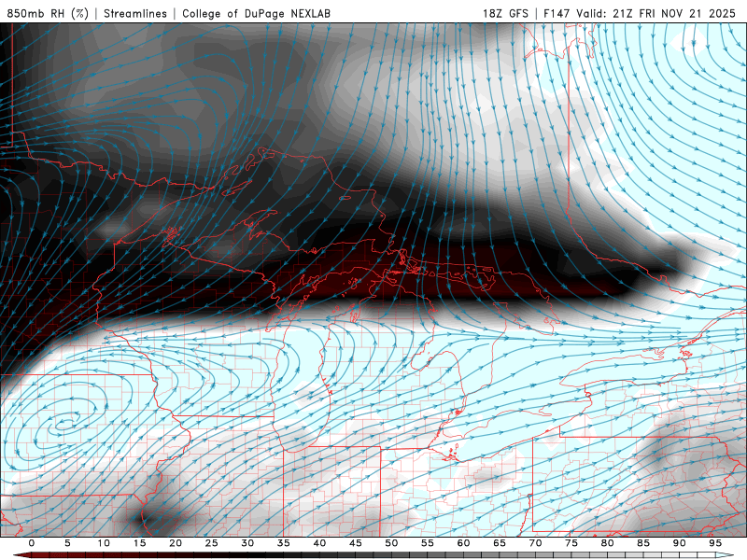Select the "20" color scale label
This screenshot has height=560, width=747.
pos(176,543)
